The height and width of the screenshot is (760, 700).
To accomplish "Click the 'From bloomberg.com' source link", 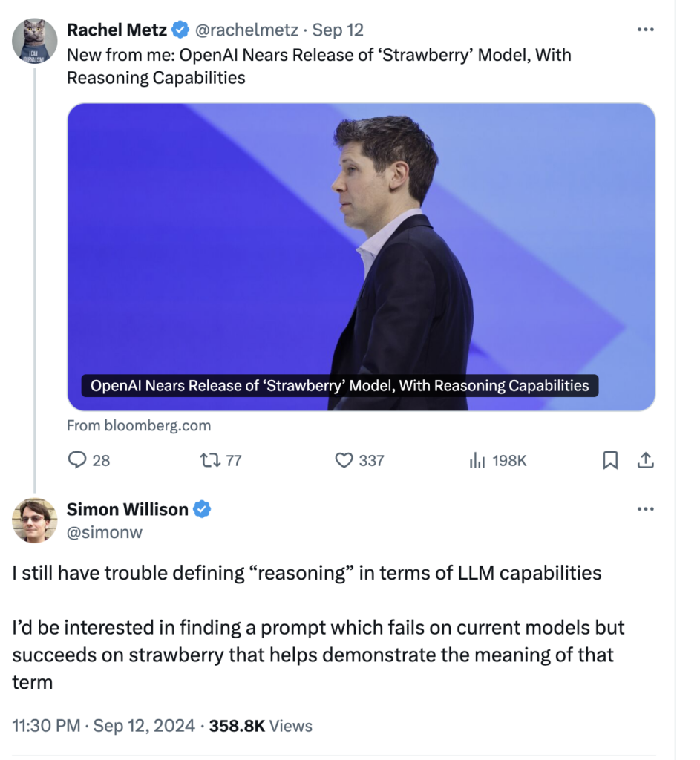I will (139, 426).
